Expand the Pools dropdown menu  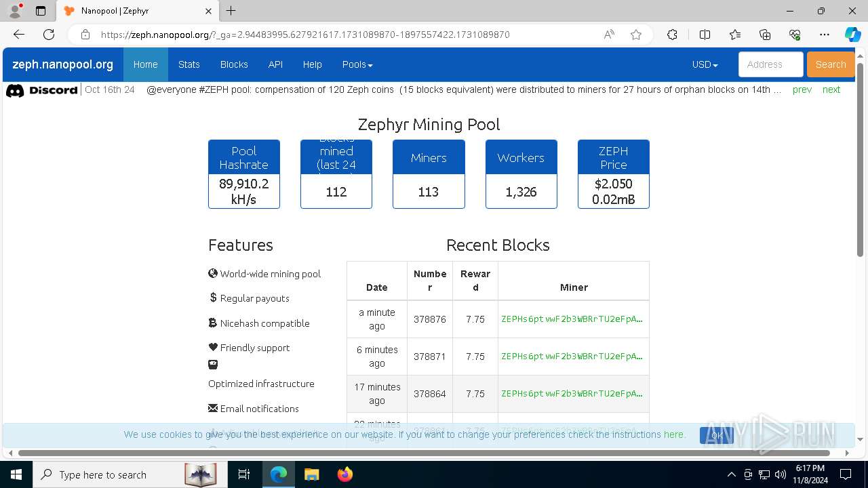tap(357, 64)
